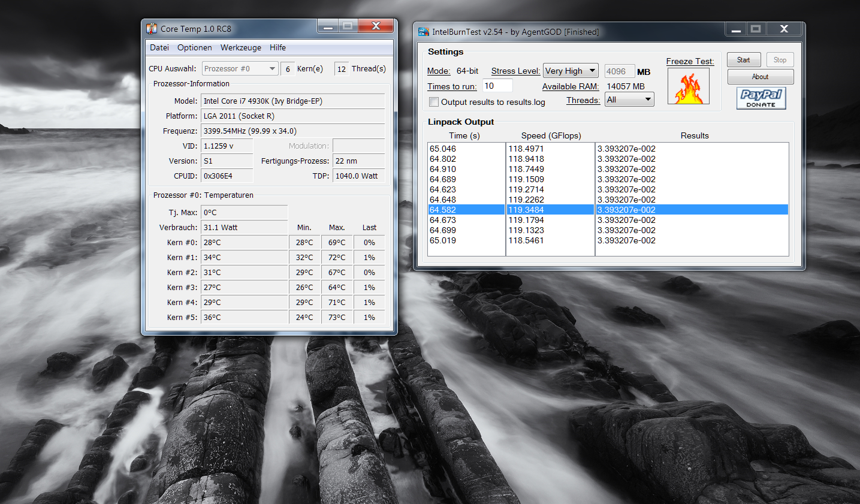The image size is (860, 504).
Task: Click the Freeze Test flame icon
Action: pyautogui.click(x=689, y=86)
